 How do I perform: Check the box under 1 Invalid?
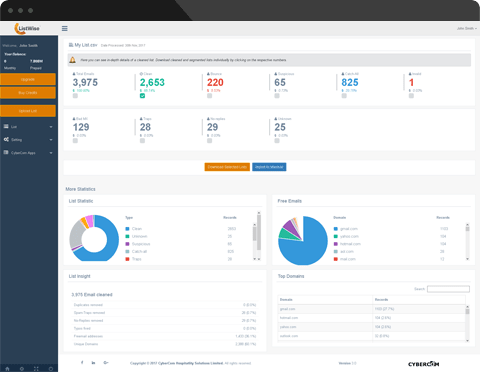coord(411,96)
